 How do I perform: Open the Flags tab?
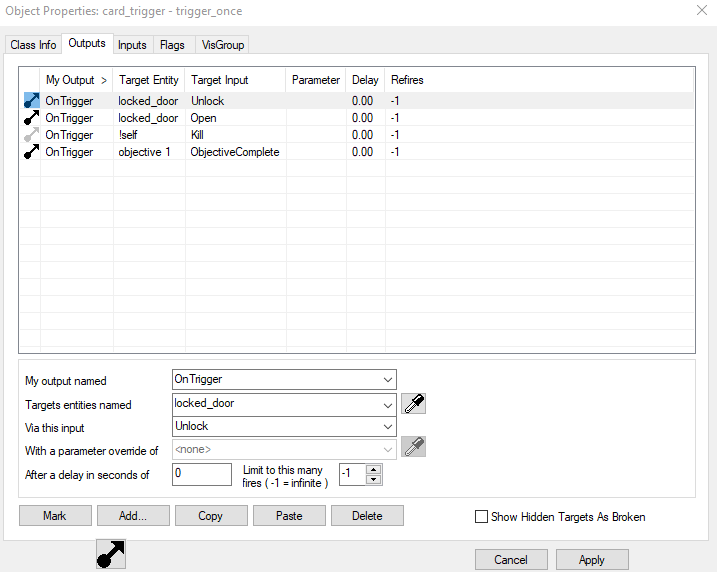[172, 45]
